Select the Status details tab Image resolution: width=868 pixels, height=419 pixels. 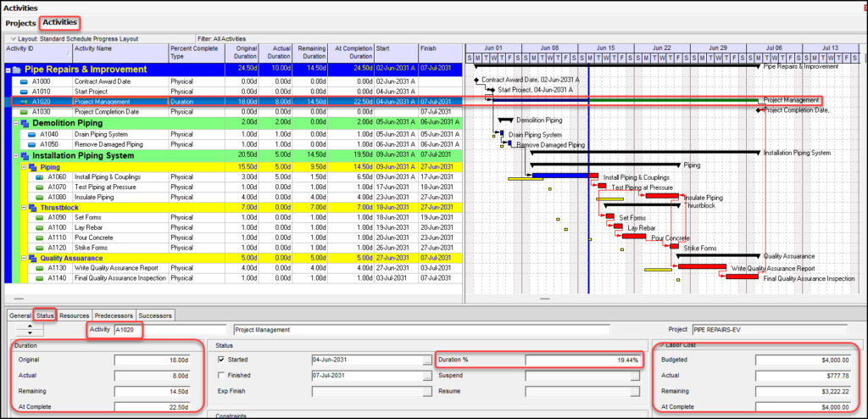45,316
